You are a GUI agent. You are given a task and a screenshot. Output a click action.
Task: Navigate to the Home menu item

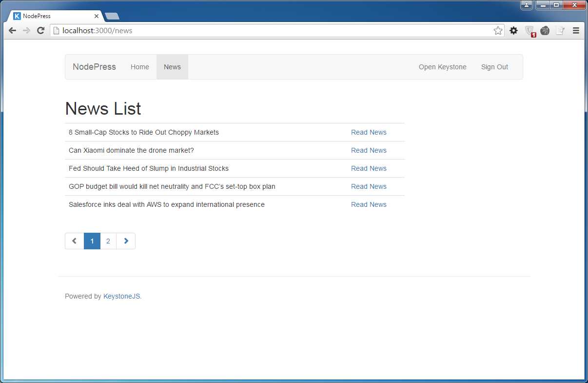pos(140,67)
